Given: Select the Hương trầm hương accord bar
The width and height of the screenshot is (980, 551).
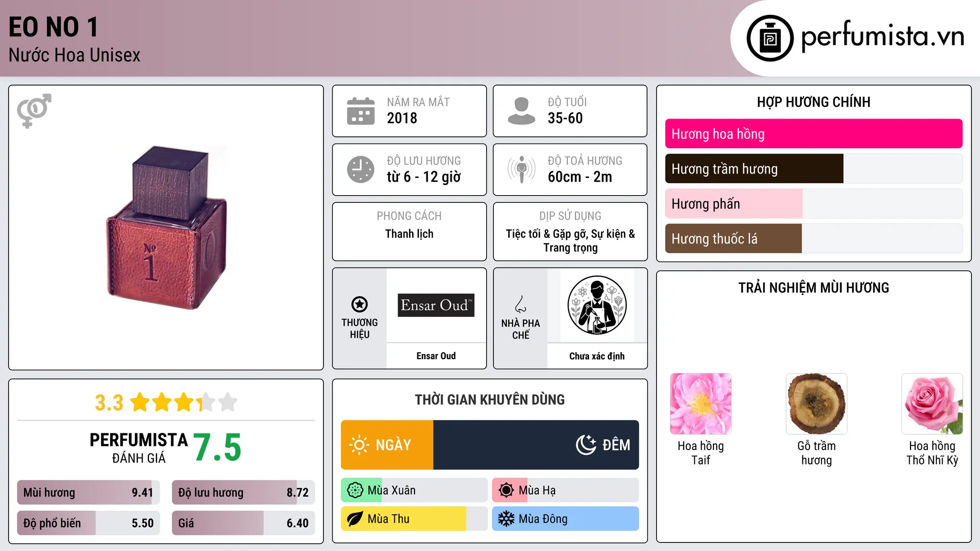Looking at the screenshot, I should click(813, 168).
